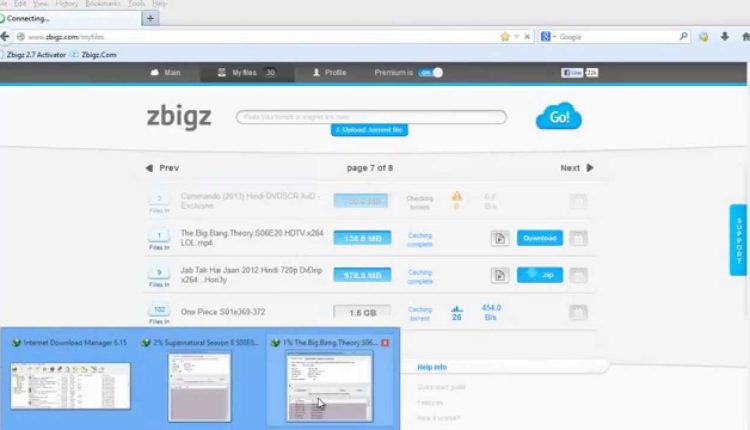Click the torrent or magnet link input field
This screenshot has width=750, height=430.
pyautogui.click(x=371, y=117)
